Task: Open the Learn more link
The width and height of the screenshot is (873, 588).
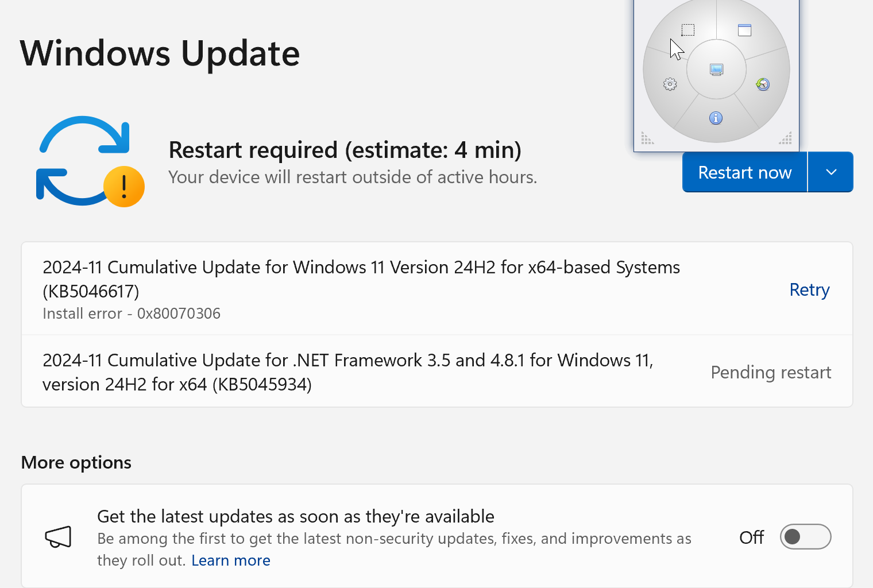Action: click(231, 560)
